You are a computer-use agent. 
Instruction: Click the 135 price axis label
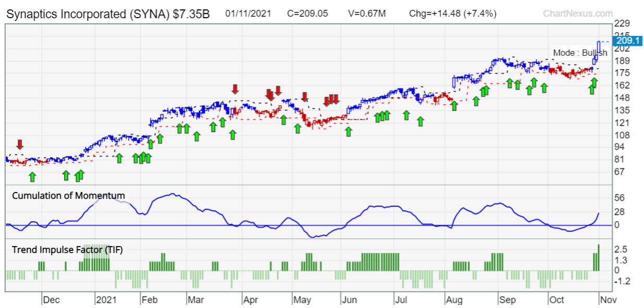pyautogui.click(x=622, y=110)
